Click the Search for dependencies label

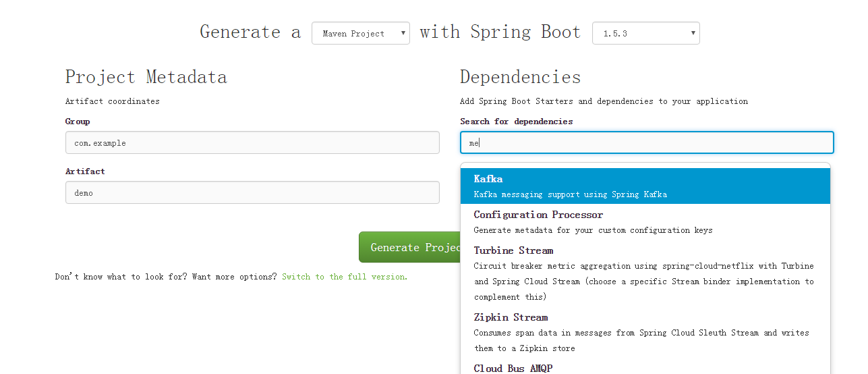(517, 122)
